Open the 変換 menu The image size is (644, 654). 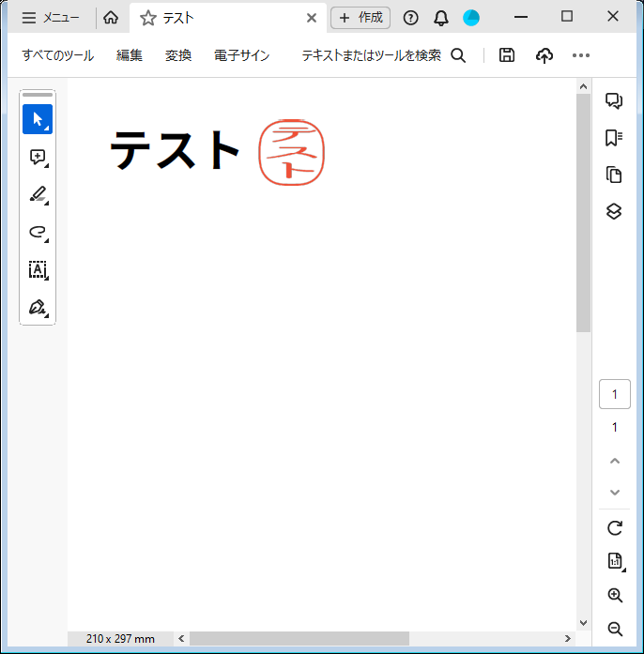coord(178,55)
